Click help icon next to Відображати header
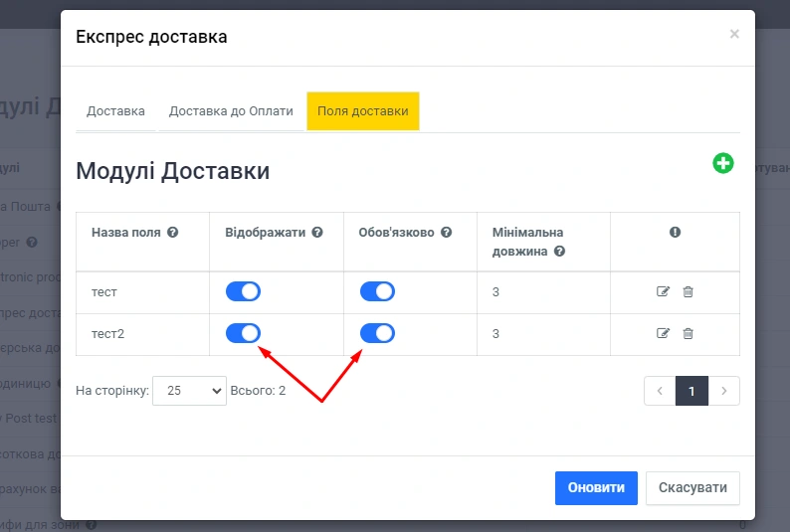This screenshot has width=790, height=532. pos(317,232)
